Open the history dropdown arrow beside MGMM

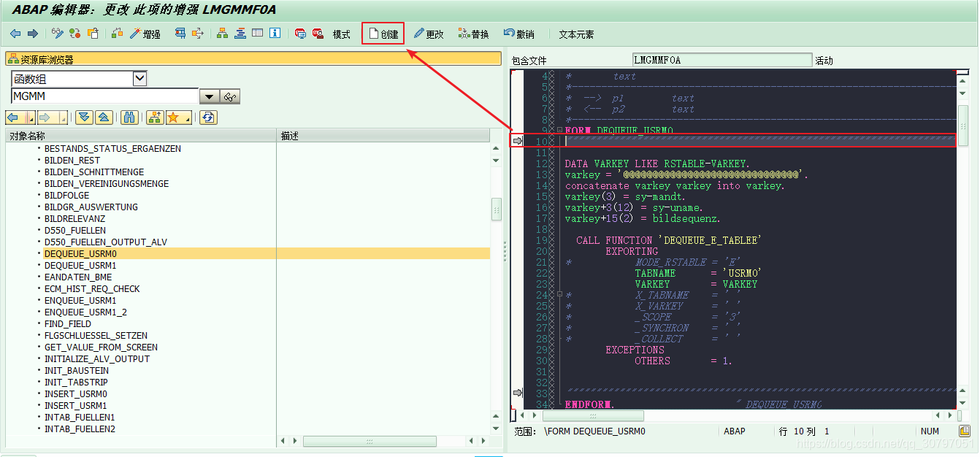pos(210,96)
